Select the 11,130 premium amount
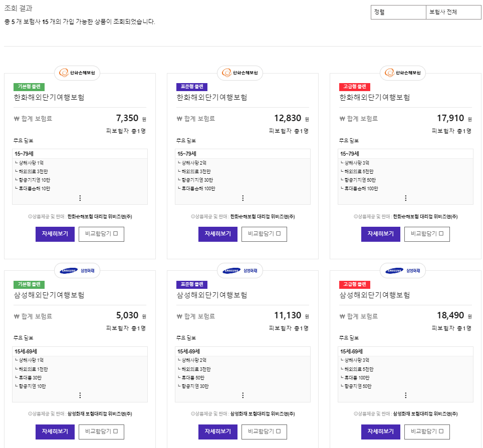Viewport: 483px width, 448px height. point(288,315)
